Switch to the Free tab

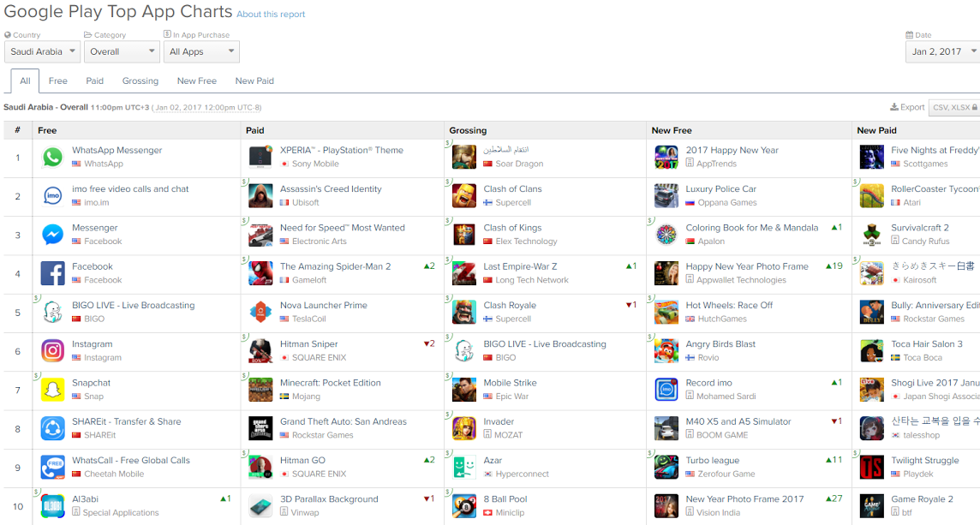tap(58, 81)
